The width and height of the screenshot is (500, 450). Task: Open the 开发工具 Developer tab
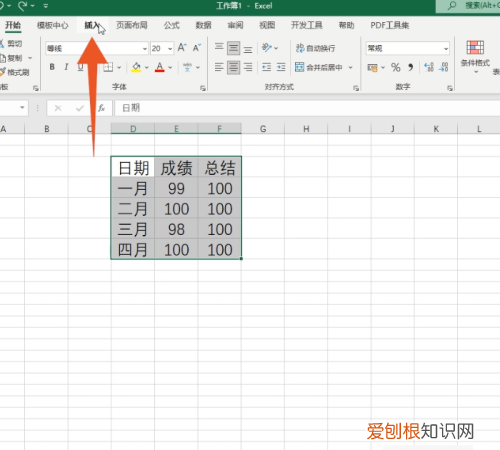pyautogui.click(x=307, y=25)
